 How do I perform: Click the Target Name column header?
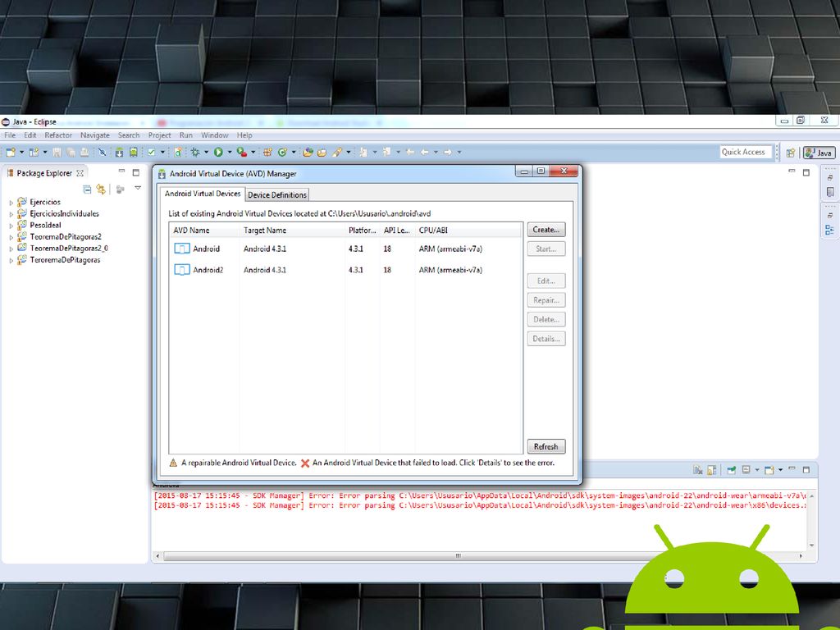click(x=293, y=231)
